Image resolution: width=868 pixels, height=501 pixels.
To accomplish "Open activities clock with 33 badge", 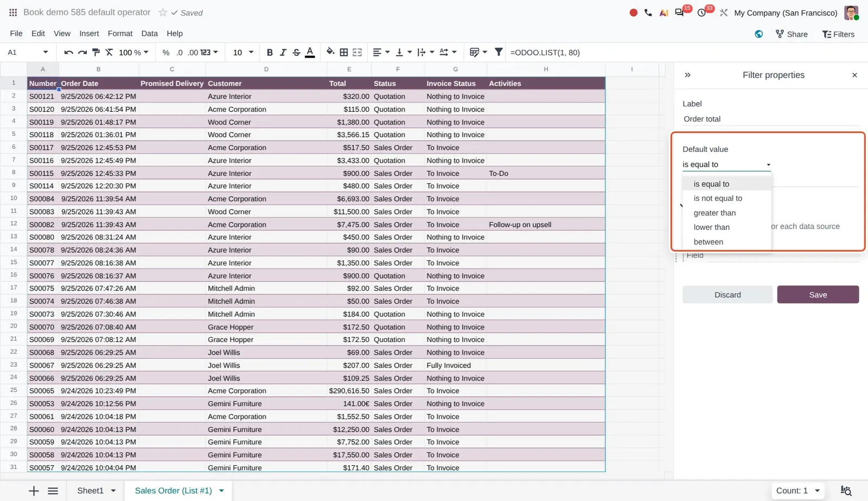I will point(702,12).
